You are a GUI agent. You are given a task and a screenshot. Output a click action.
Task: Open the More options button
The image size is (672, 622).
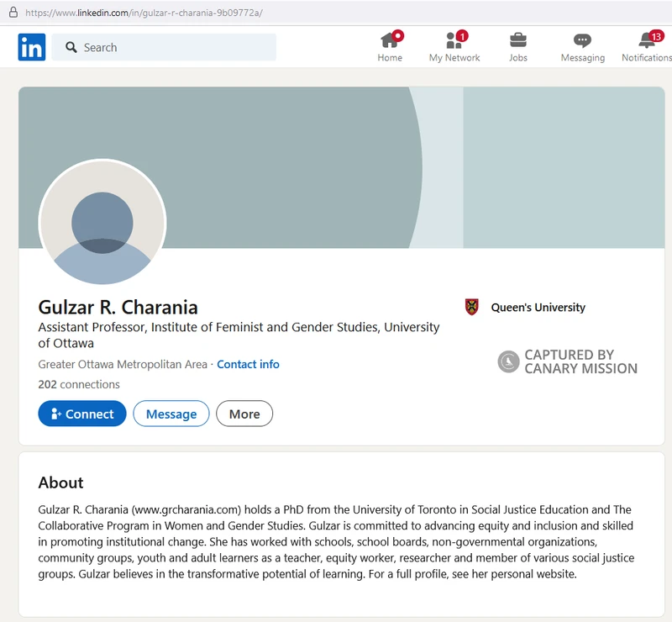(x=244, y=414)
